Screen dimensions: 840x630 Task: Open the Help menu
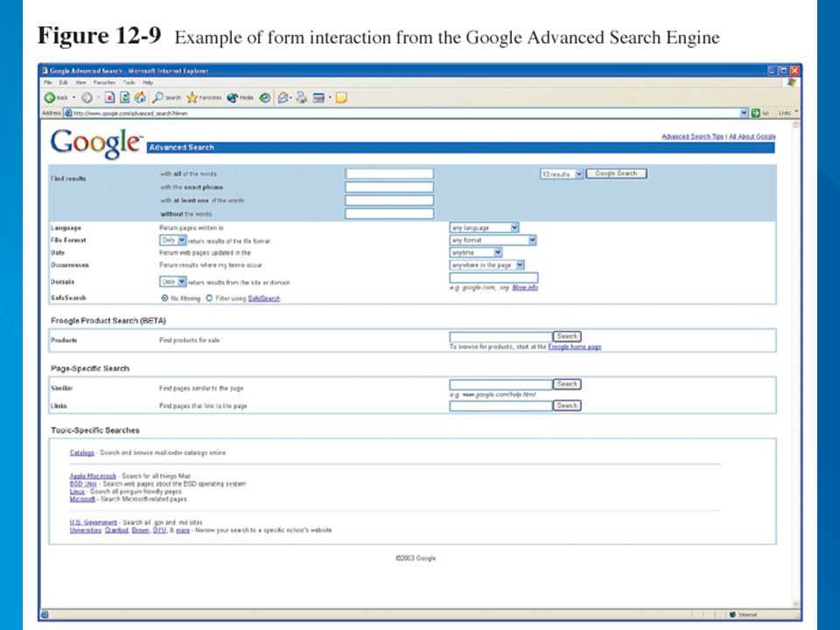coord(148,82)
